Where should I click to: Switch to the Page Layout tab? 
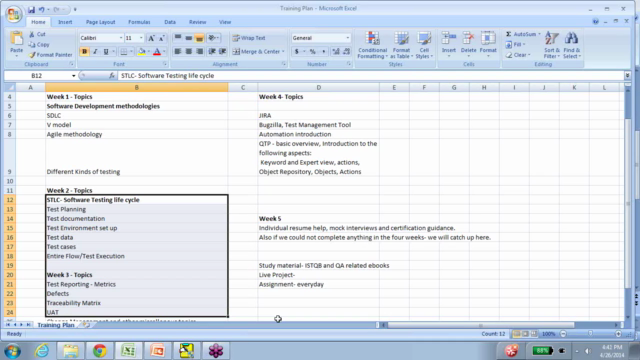click(x=100, y=22)
